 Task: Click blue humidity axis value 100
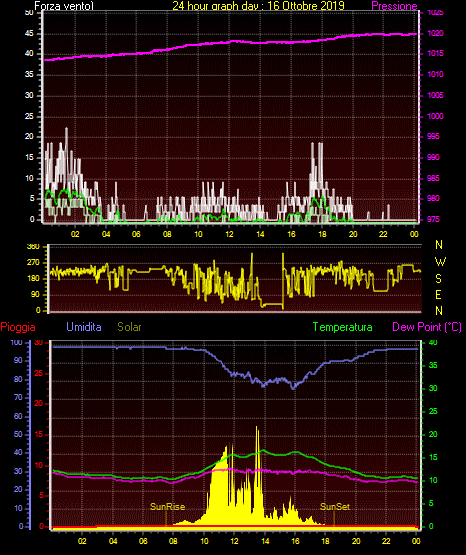17,343
